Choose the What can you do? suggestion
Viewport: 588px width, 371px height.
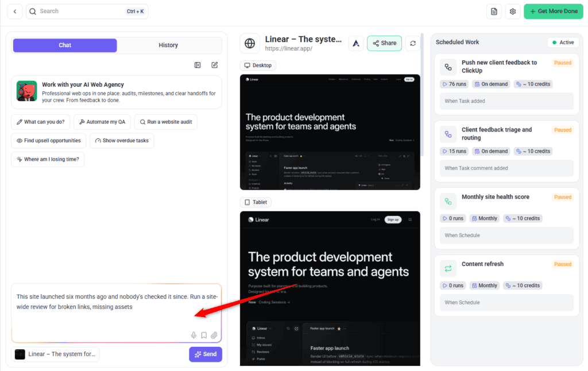pos(41,122)
